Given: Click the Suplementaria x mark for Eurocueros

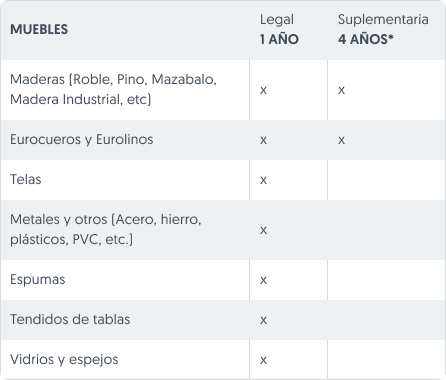Looking at the screenshot, I should tap(341, 140).
